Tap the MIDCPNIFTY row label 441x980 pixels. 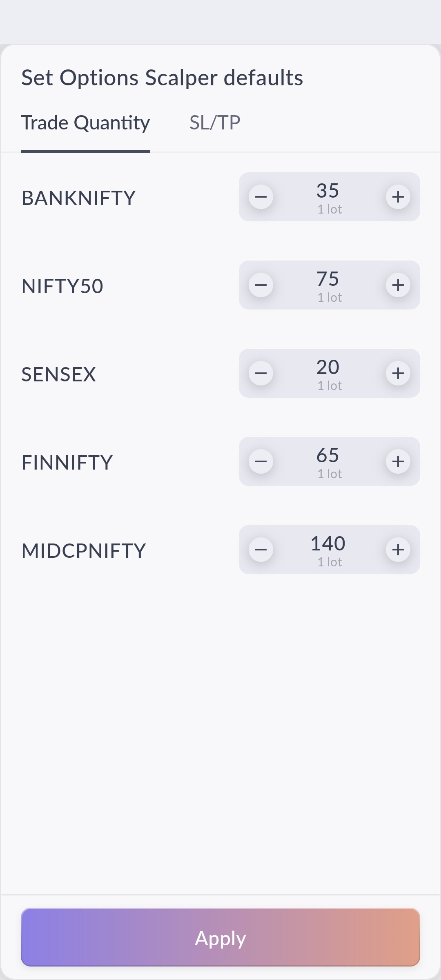point(84,550)
